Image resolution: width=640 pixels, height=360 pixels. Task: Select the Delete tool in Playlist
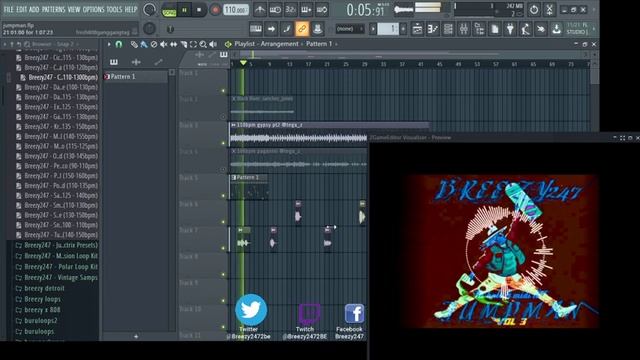[153, 44]
